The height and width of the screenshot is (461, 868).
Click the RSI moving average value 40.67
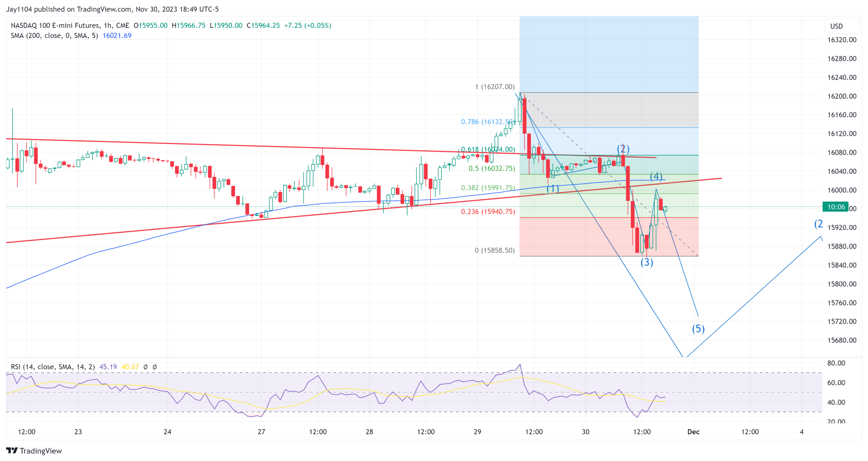tap(130, 367)
